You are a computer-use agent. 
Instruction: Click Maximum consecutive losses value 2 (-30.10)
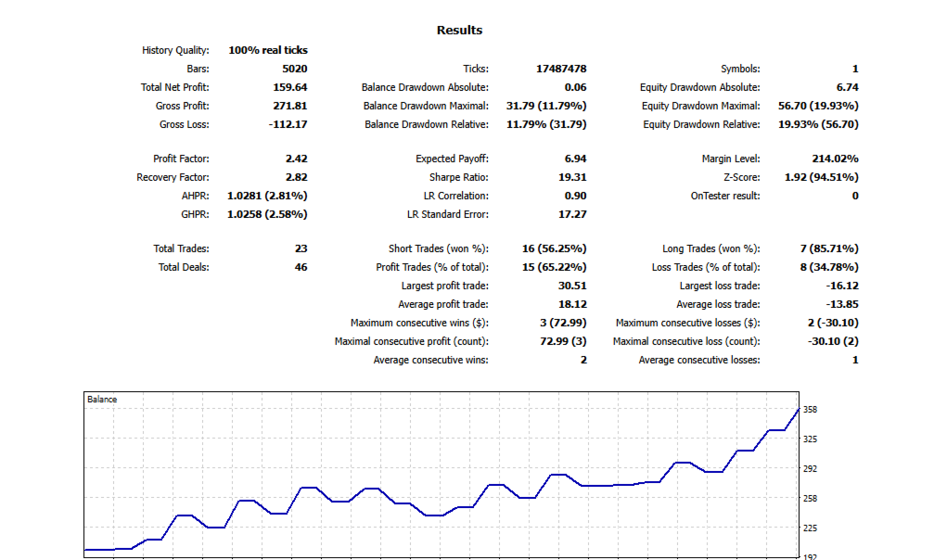pos(833,323)
